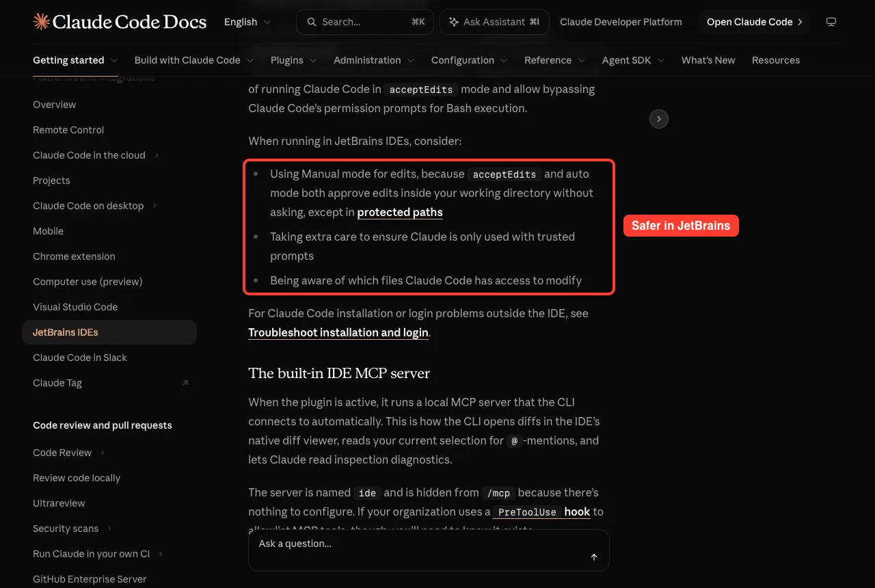This screenshot has height=588, width=875.
Task: Click the round right-arrow panel button
Action: (x=658, y=119)
